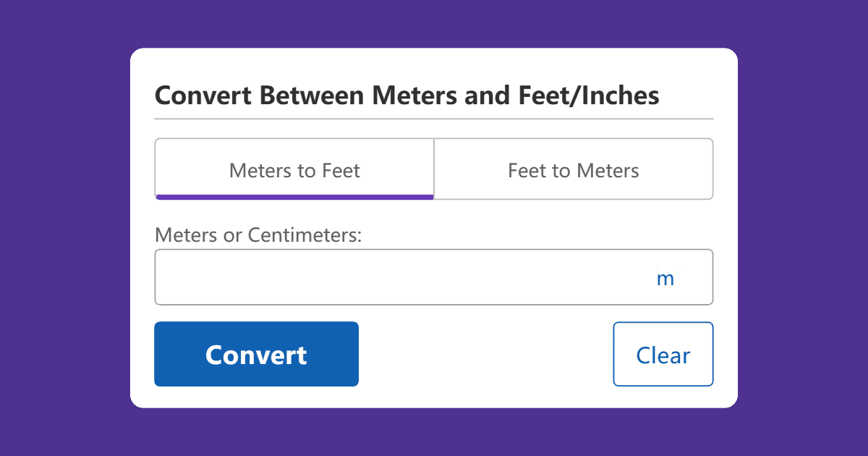Use Clear to erase the input

pos(663,354)
